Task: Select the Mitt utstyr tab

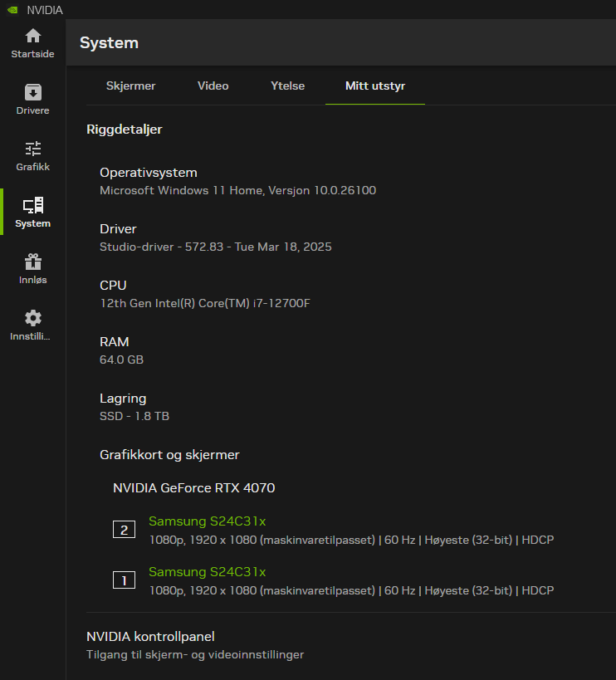Action: (375, 86)
